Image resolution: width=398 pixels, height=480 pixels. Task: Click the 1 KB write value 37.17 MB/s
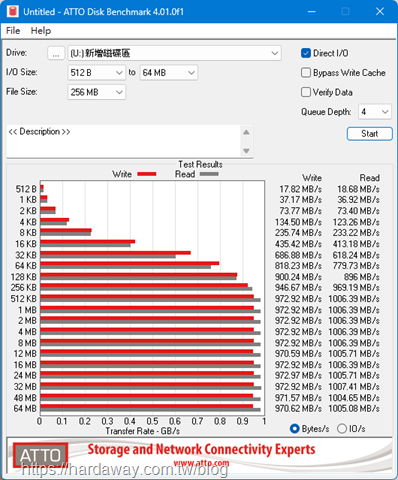click(x=300, y=200)
